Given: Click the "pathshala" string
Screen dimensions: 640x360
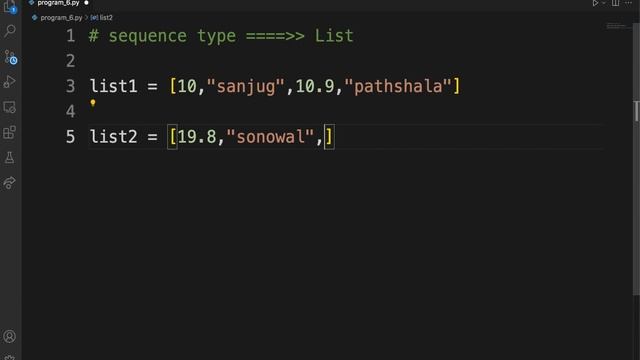Looking at the screenshot, I should [398, 86].
